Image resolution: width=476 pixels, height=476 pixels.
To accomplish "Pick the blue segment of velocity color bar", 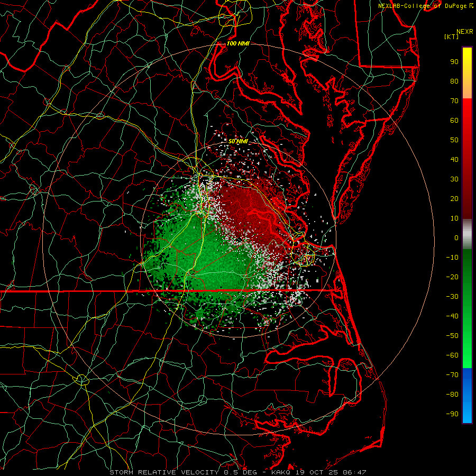I will click(467, 396).
